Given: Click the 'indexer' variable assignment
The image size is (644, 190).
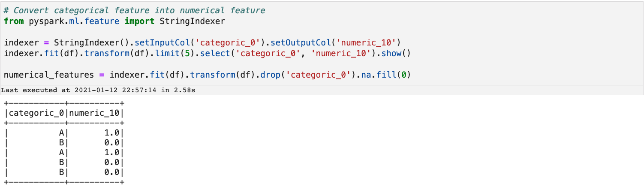Looking at the screenshot, I should point(21,42).
